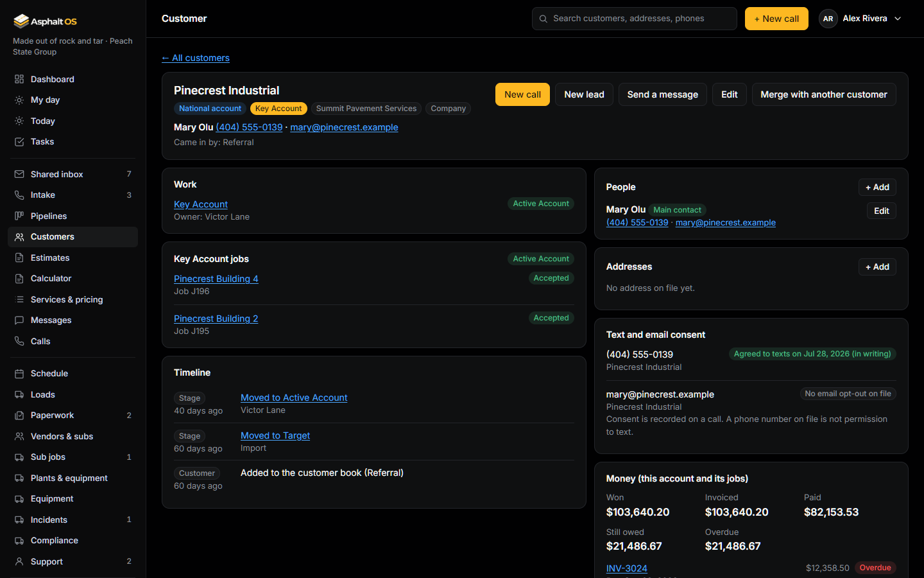Click the Tasks checklist icon

tap(19, 142)
